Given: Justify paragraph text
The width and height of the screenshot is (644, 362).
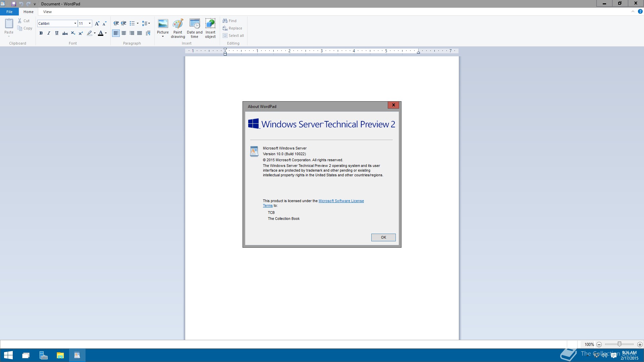Looking at the screenshot, I should (x=140, y=33).
